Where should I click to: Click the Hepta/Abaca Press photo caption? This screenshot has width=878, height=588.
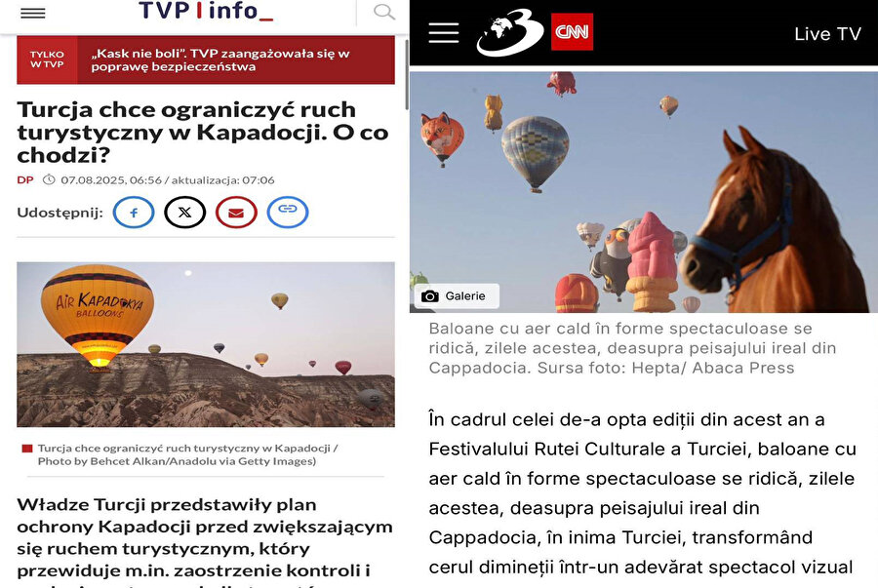click(632, 348)
